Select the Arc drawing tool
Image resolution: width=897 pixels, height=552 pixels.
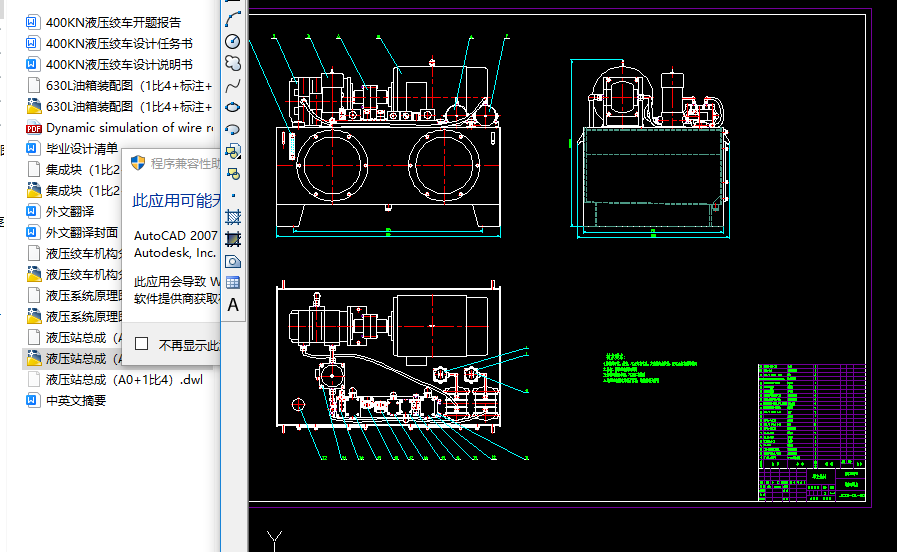233,18
